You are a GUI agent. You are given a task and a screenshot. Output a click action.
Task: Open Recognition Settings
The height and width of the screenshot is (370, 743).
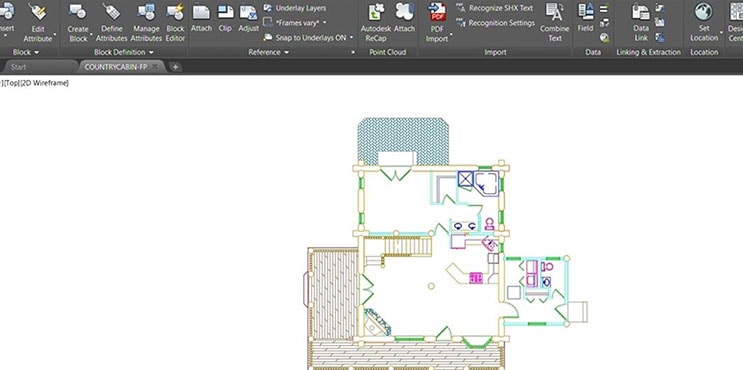495,23
